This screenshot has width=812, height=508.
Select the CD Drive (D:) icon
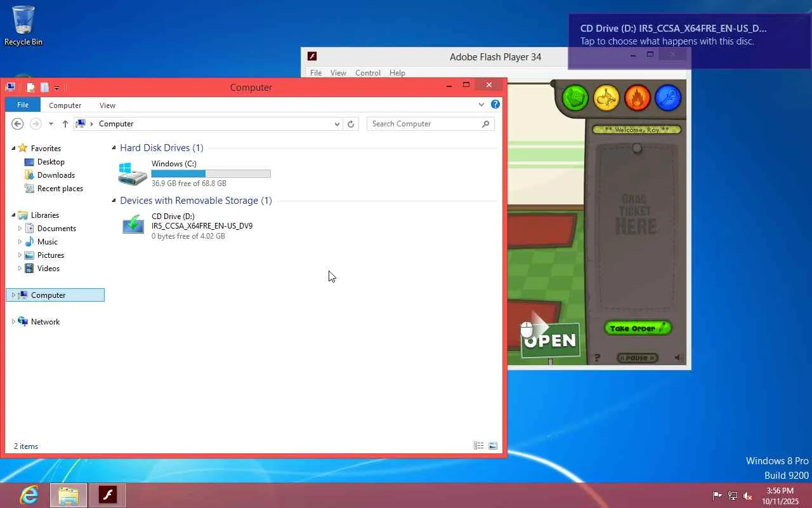(x=133, y=225)
